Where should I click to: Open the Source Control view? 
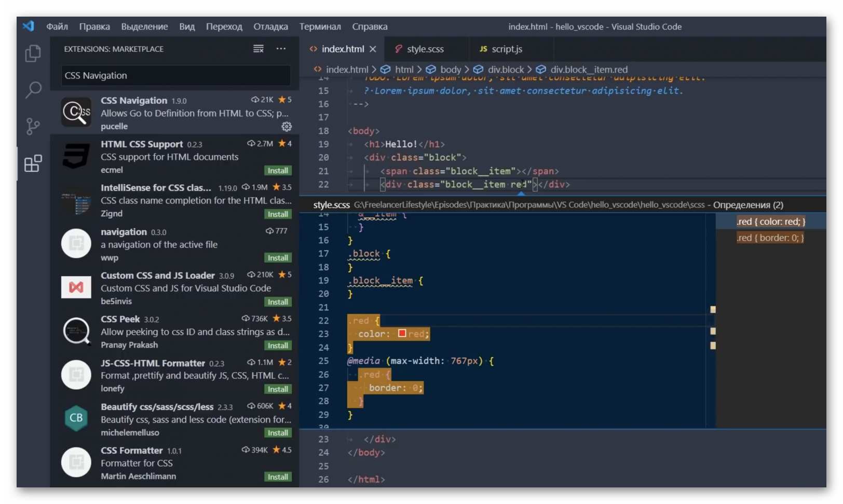click(x=33, y=126)
